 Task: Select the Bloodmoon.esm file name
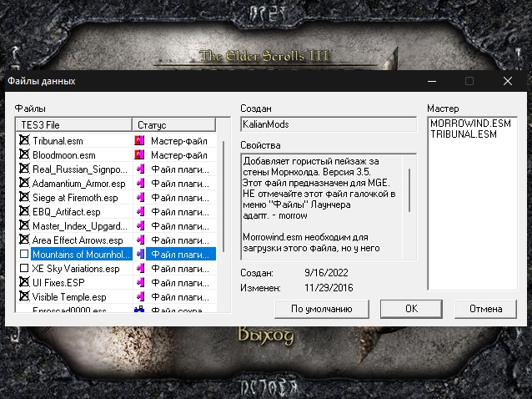point(64,155)
